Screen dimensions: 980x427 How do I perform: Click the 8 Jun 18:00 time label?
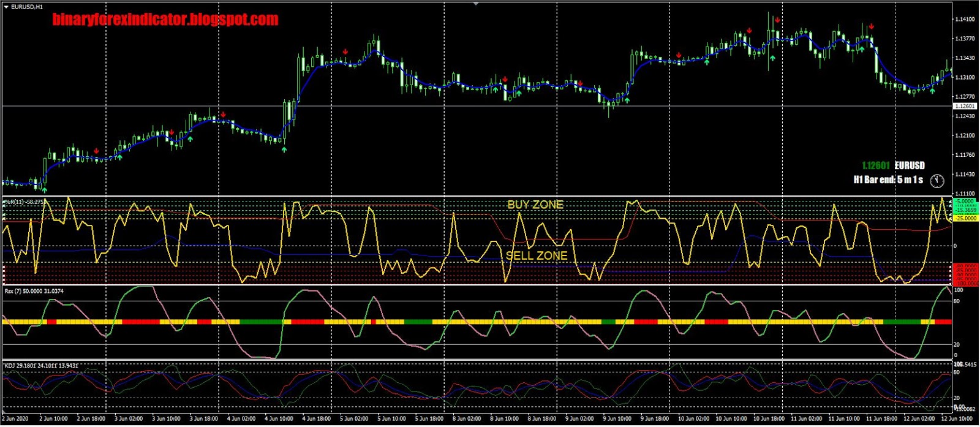click(541, 419)
